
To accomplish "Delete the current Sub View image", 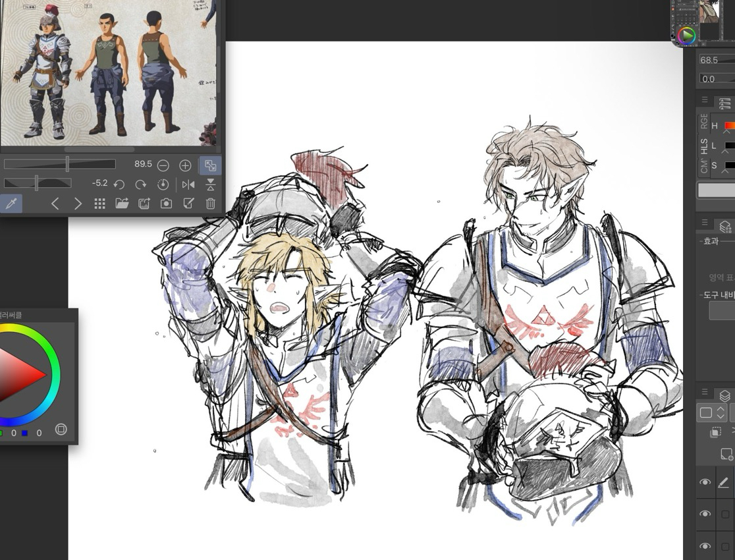I will [210, 204].
